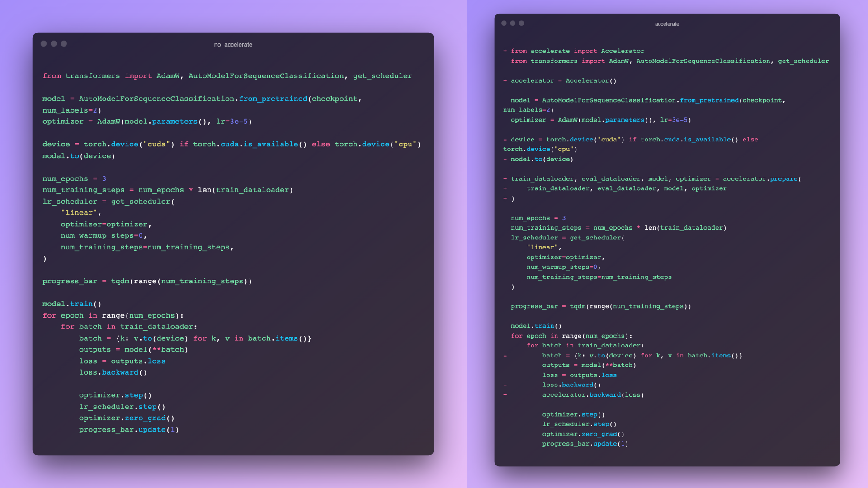This screenshot has height=488, width=868.
Task: Click 'model.train()' in the left window
Action: point(72,304)
